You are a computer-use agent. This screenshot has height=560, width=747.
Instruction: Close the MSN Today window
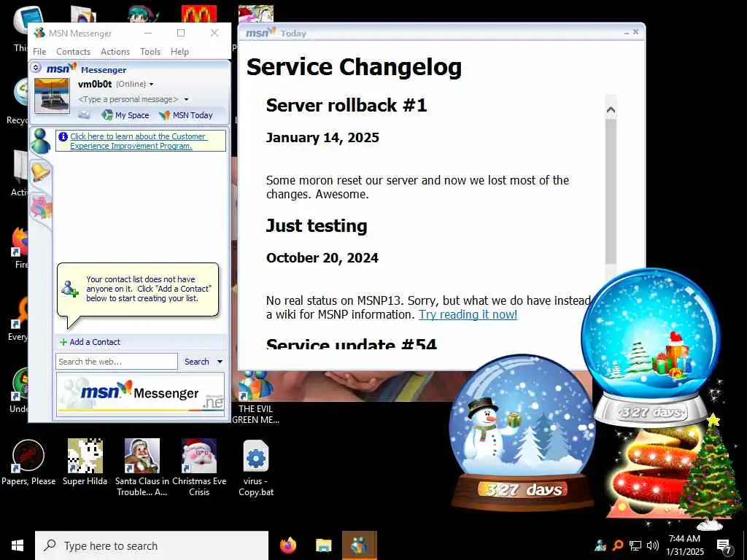(635, 32)
